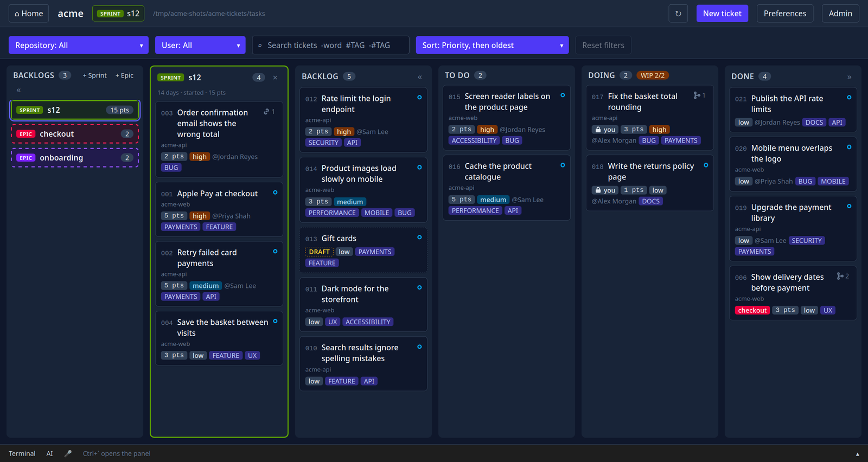Click lock 'you' badge on ticket 018
The width and height of the screenshot is (868, 462).
(x=605, y=190)
